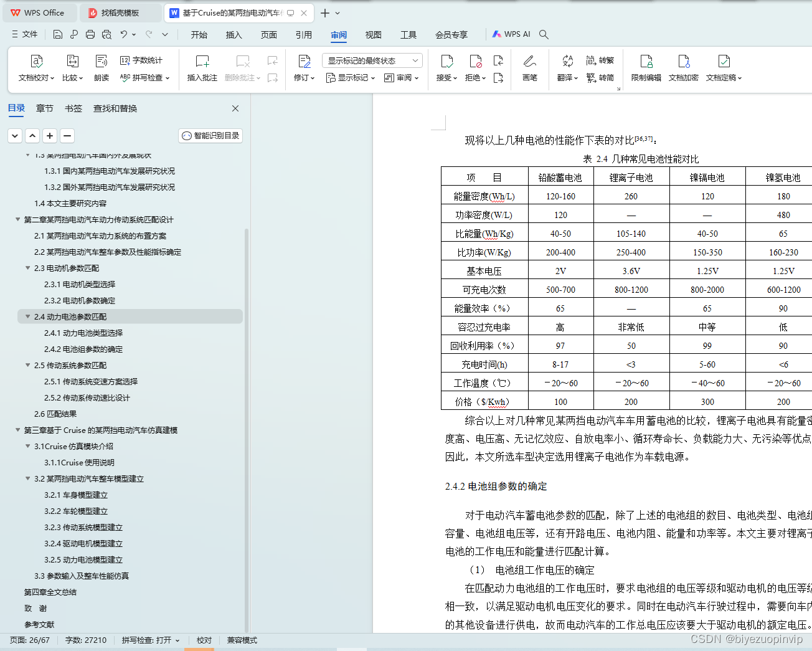Click the Print icon in quick access toolbar
Screen dimensions: 812x651
tap(90, 34)
